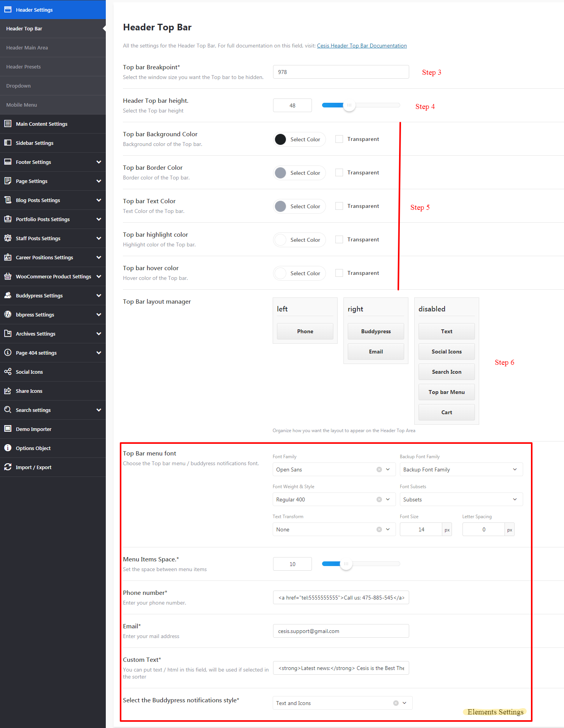Viewport: 564px width, 728px height.
Task: Pick the Top bar Border Color swatch
Action: tap(280, 173)
